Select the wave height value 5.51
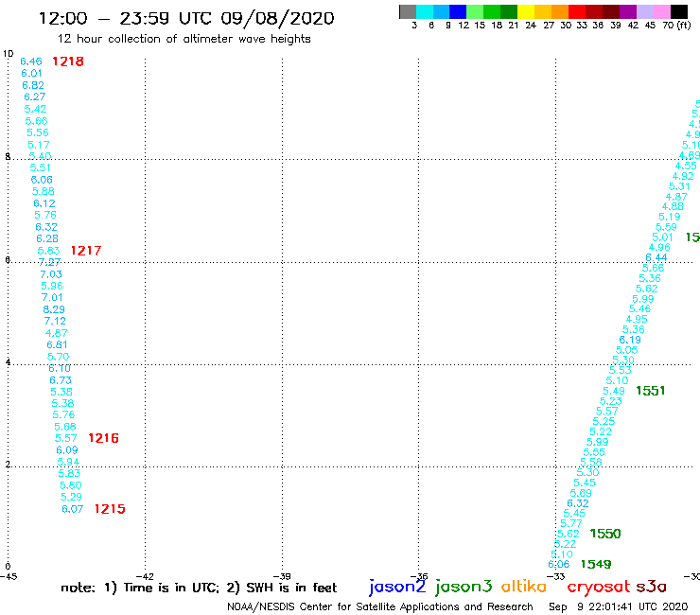The image size is (700, 615). (40, 167)
